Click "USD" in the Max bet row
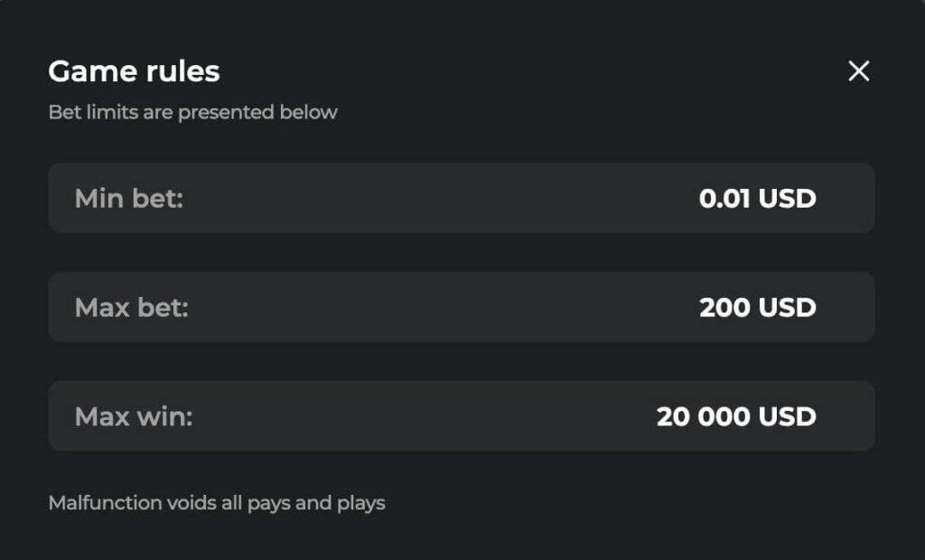 coord(787,307)
